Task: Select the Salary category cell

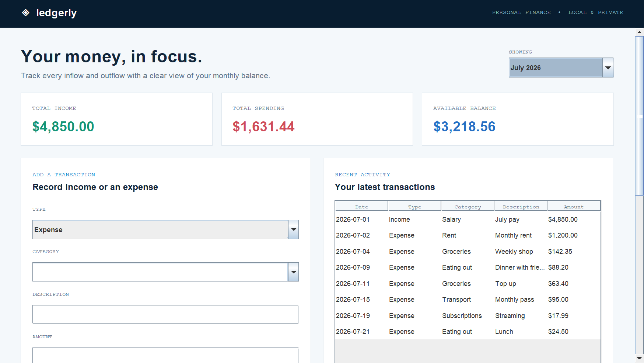Action: pyautogui.click(x=468, y=219)
